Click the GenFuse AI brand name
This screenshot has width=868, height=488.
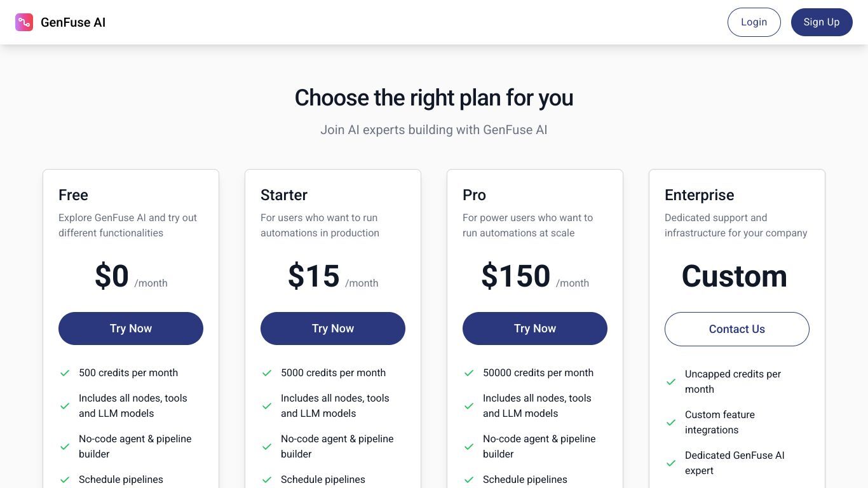coord(73,22)
